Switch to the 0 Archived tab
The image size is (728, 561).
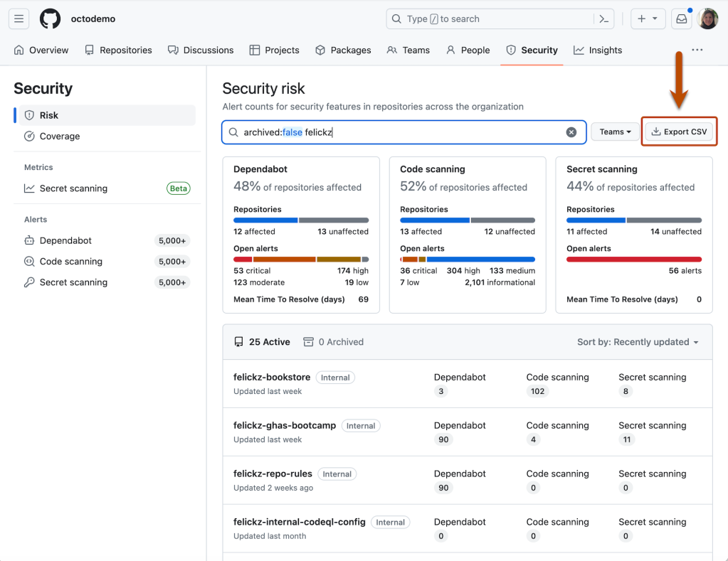point(333,341)
